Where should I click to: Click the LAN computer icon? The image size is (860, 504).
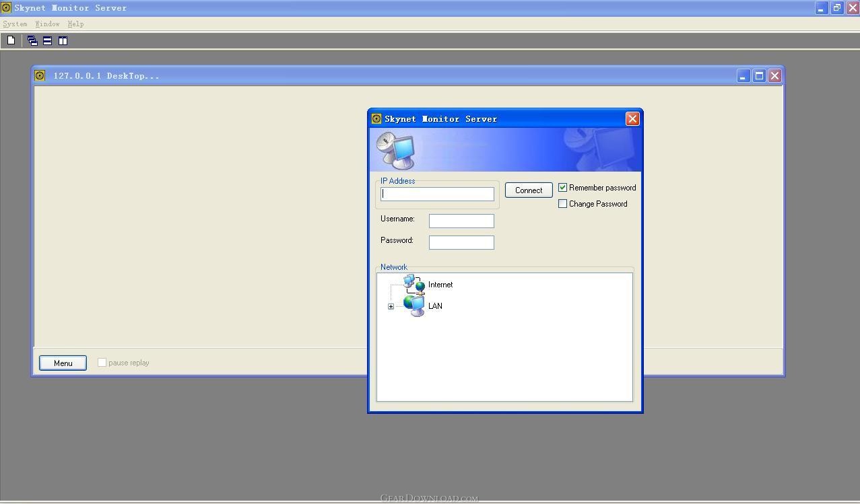[414, 305]
